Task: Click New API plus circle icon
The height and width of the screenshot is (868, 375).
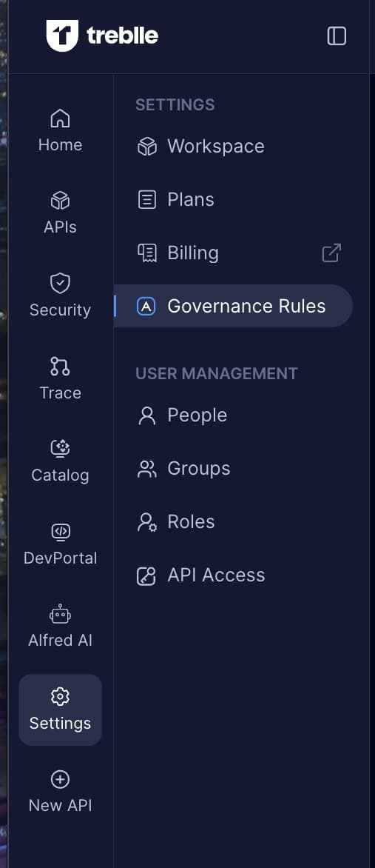Action: point(60,779)
